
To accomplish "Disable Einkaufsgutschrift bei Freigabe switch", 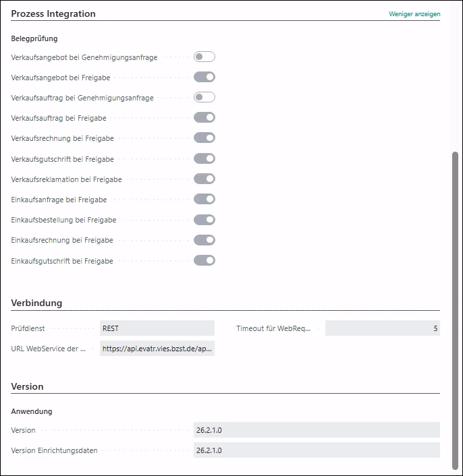I will tap(204, 260).
